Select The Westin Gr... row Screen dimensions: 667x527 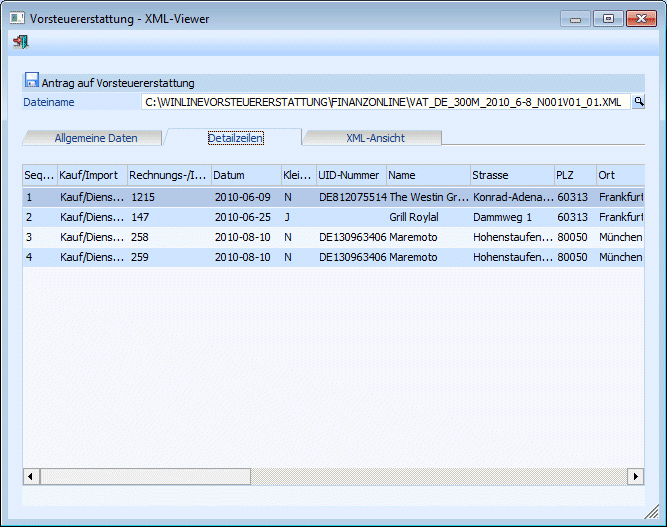(428, 197)
